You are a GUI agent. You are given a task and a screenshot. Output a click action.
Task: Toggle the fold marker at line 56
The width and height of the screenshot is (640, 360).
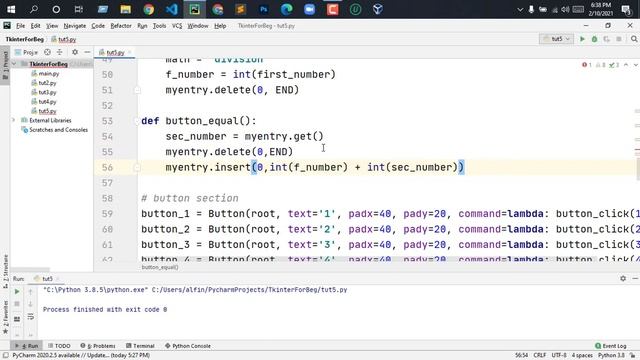[137, 167]
